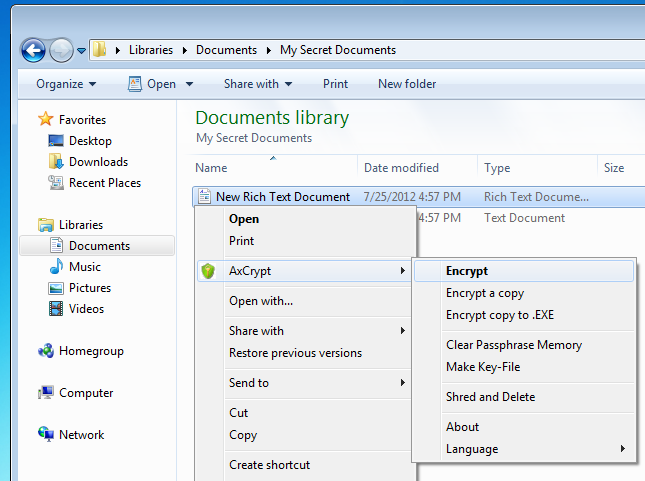Click the Music library icon
This screenshot has width=645, height=481.
pos(57,267)
